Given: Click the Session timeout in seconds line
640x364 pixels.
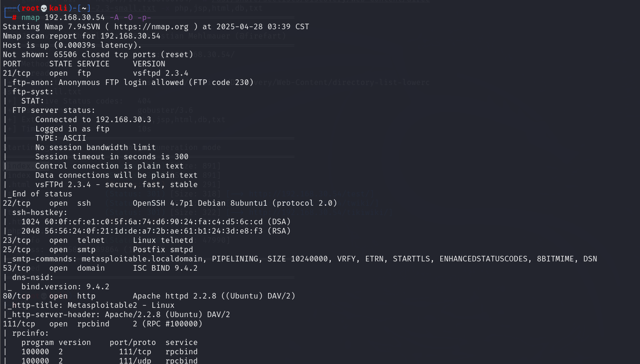Looking at the screenshot, I should pos(112,156).
